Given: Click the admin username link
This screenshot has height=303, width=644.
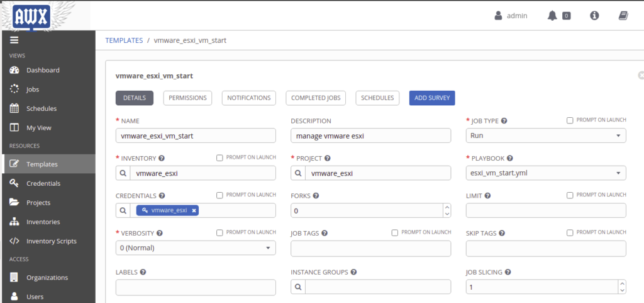Looking at the screenshot, I should (x=517, y=16).
